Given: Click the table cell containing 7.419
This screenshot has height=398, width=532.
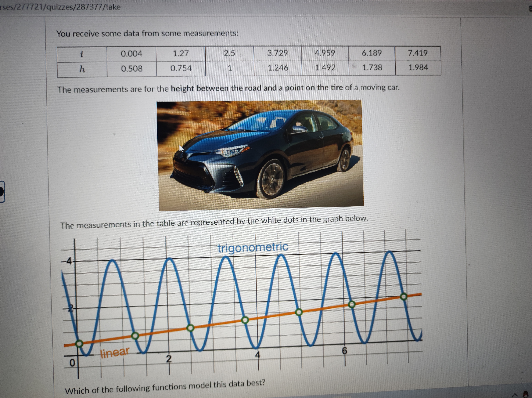Looking at the screenshot, I should [x=418, y=53].
